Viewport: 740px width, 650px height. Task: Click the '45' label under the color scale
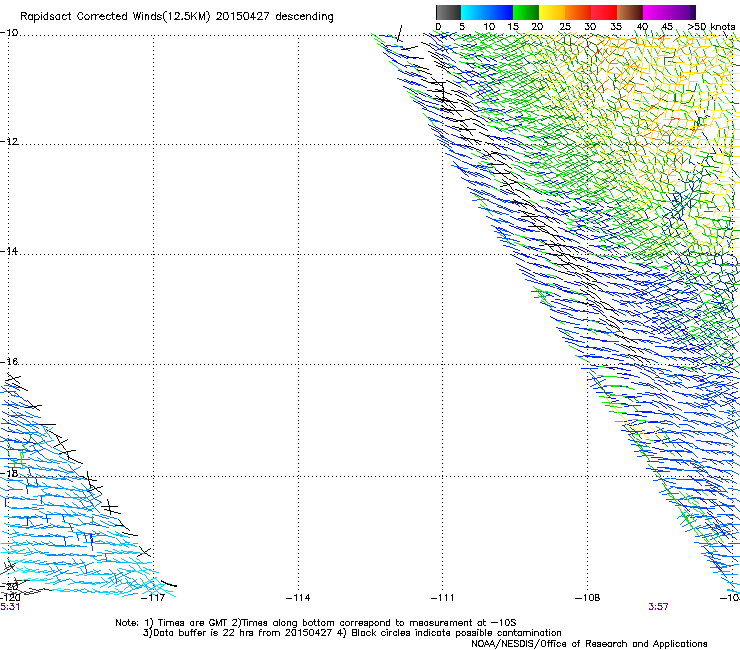(667, 27)
